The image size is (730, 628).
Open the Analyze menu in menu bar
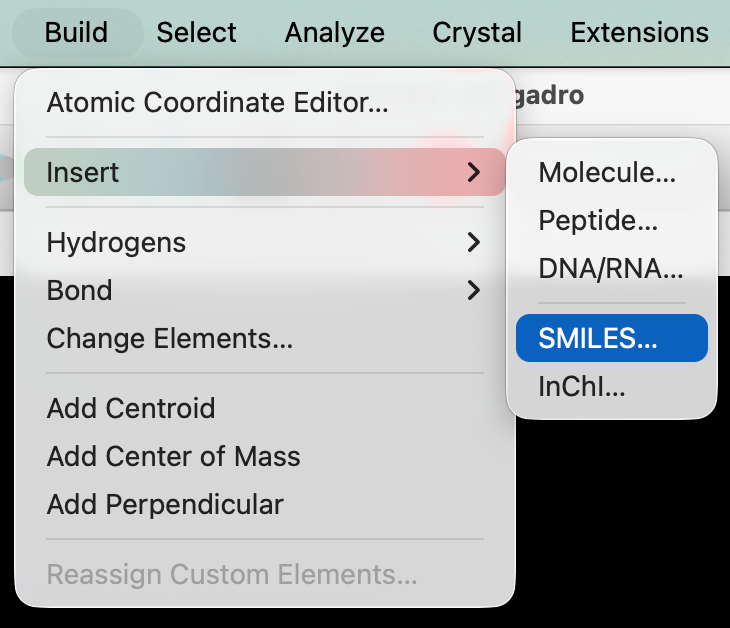coord(334,32)
